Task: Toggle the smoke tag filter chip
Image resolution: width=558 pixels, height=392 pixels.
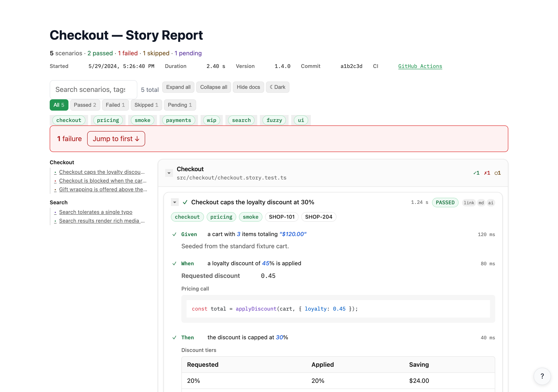Action: tap(142, 120)
